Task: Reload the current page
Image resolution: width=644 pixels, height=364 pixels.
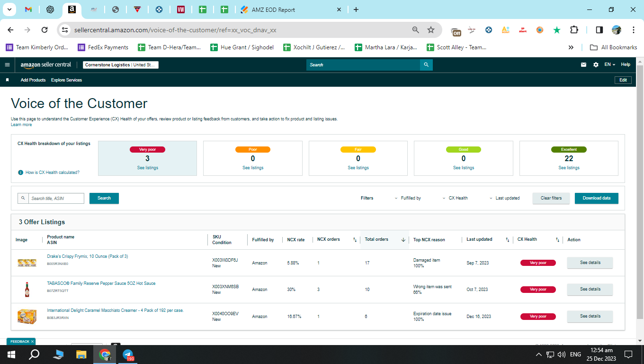Action: tap(45, 30)
